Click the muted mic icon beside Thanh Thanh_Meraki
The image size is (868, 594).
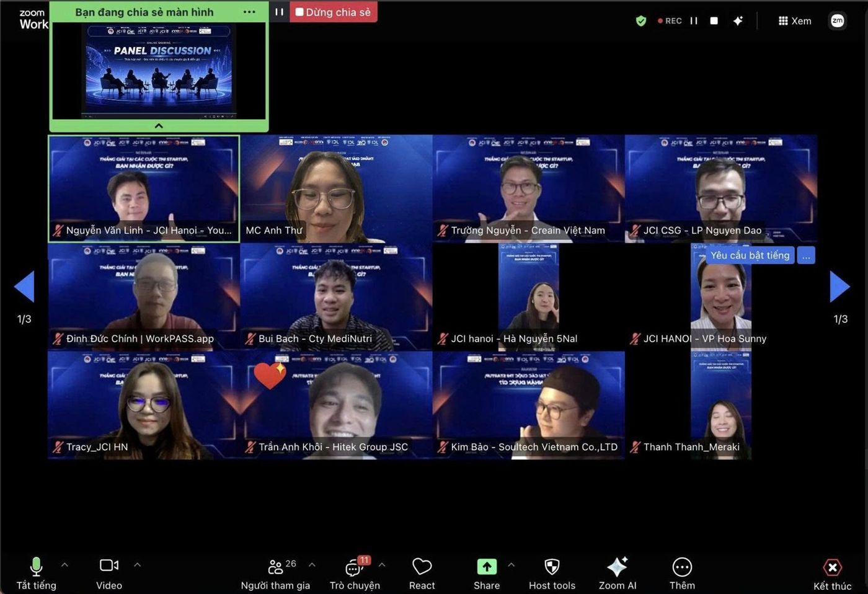(635, 447)
